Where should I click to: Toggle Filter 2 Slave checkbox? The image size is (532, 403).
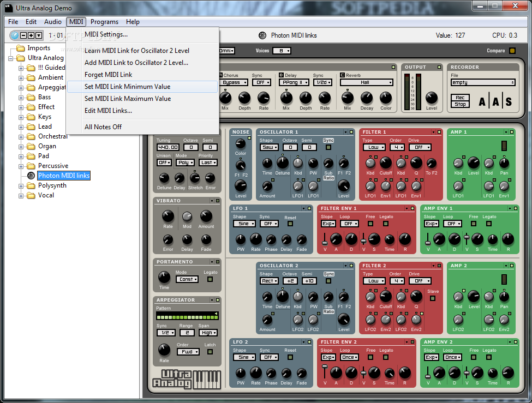coord(433,298)
